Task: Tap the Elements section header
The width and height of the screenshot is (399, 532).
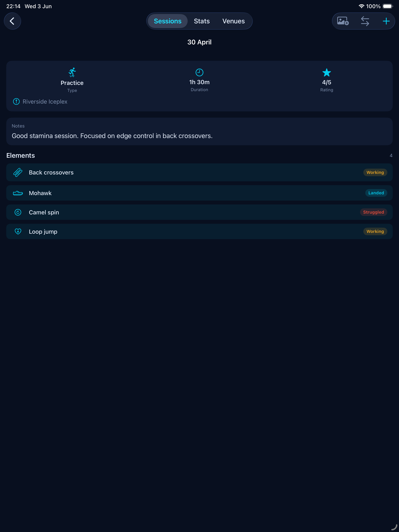Action: pyautogui.click(x=21, y=156)
